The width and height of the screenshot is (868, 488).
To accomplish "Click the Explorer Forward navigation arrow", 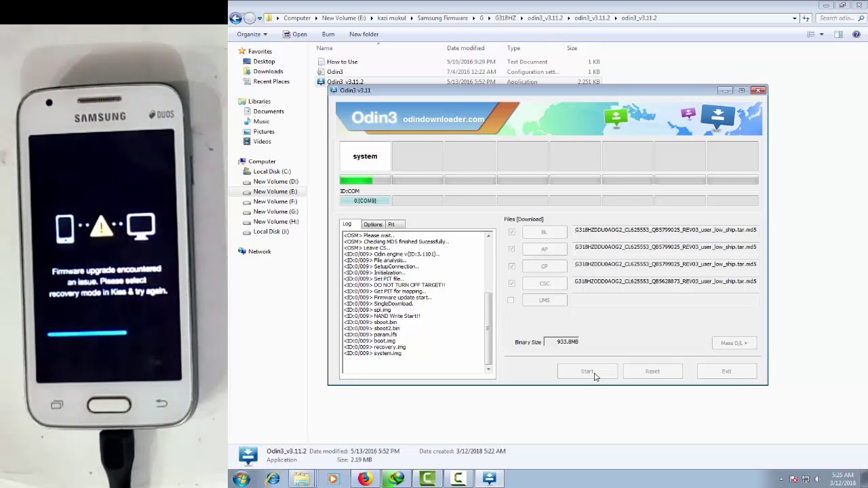I will 250,18.
